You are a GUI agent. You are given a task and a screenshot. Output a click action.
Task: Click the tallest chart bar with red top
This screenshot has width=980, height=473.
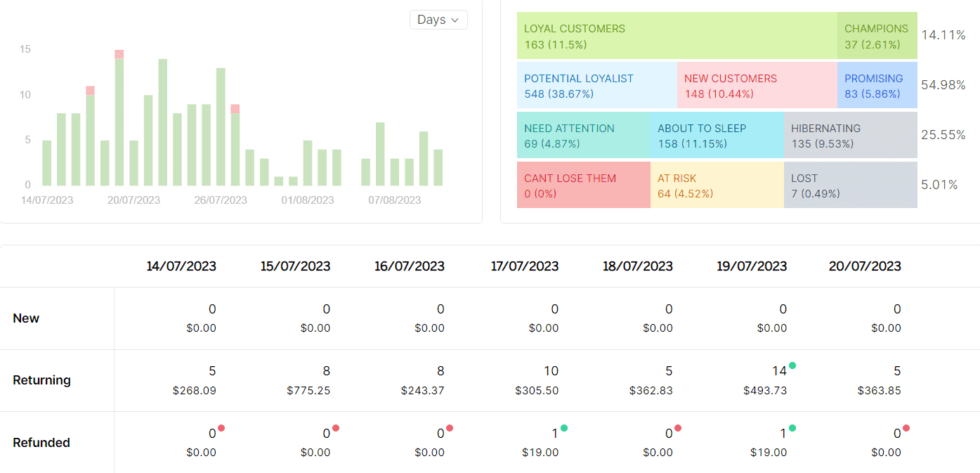tap(119, 117)
